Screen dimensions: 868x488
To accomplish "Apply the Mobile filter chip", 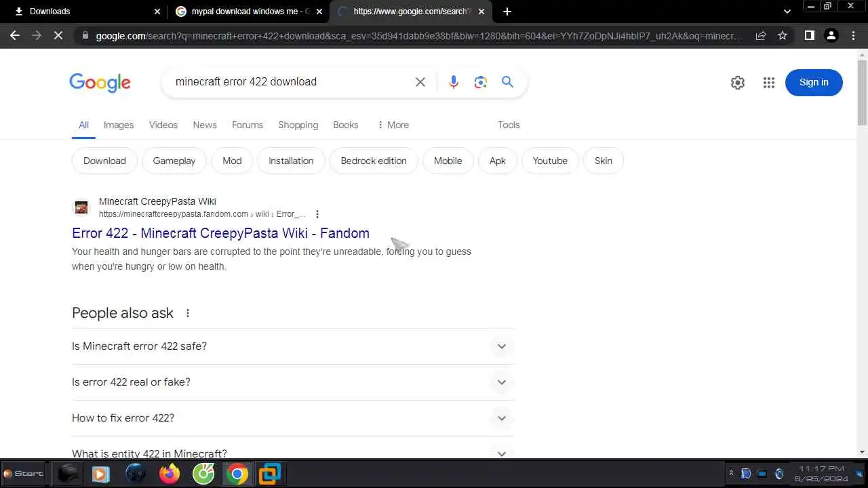I will point(448,161).
